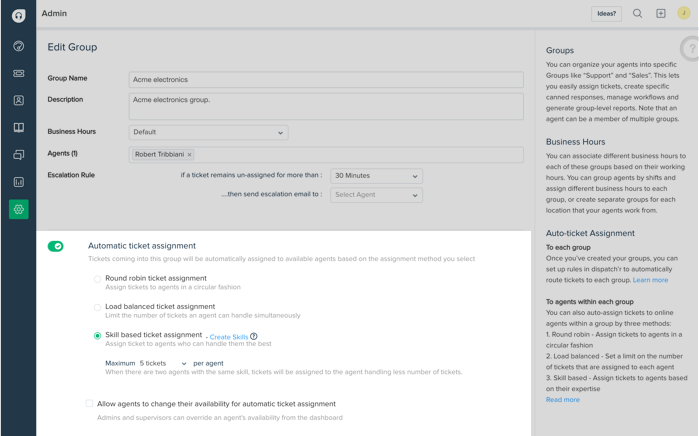Click the Ideas? button
The width and height of the screenshot is (699, 436).
click(x=606, y=14)
